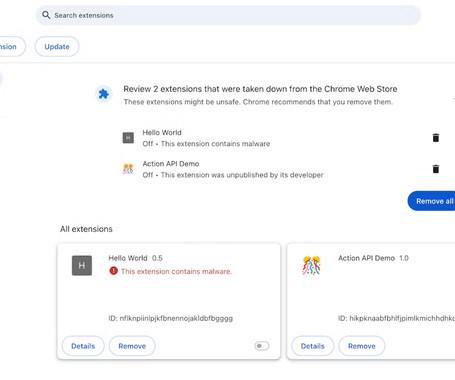This screenshot has height=380, width=455.
Task: Click 'This extension contains malware.' red text
Action: click(176, 271)
